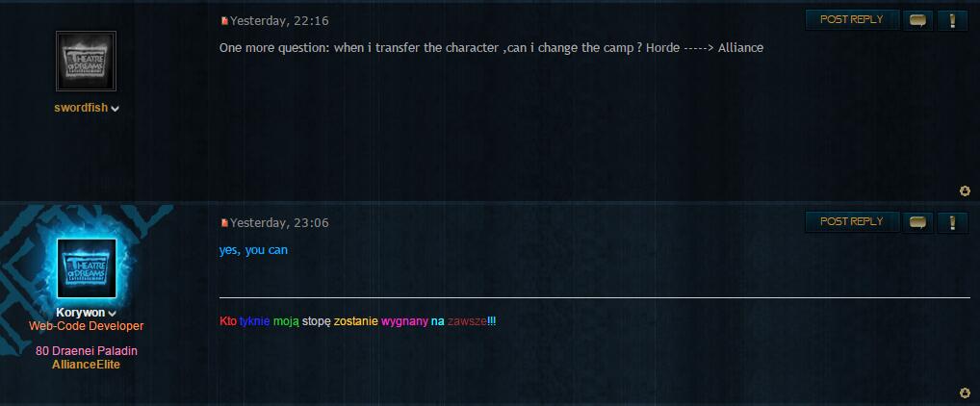Screen dimensions: 980x406
Task: Click the quote icon on swordfish's post
Action: (917, 20)
